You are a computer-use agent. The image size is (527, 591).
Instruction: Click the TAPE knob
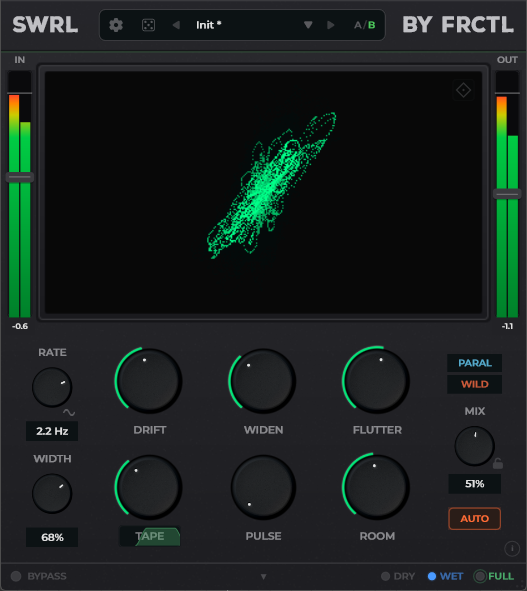click(x=149, y=487)
